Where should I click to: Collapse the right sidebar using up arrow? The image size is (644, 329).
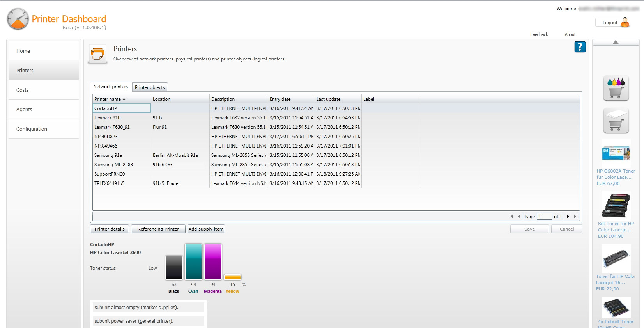click(616, 42)
